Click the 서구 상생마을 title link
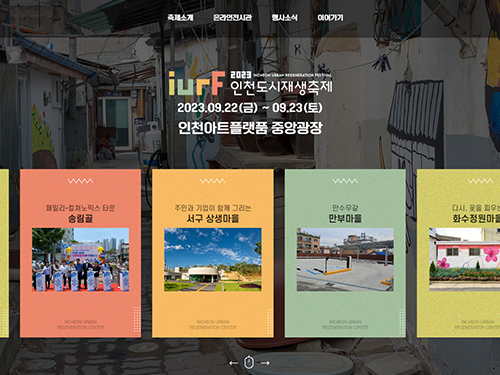 213,219
